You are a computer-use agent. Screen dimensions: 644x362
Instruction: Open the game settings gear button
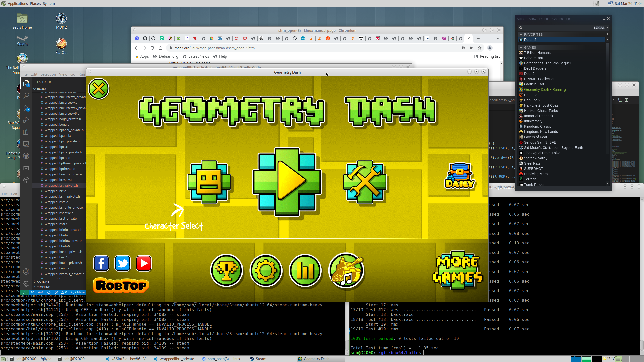point(266,270)
